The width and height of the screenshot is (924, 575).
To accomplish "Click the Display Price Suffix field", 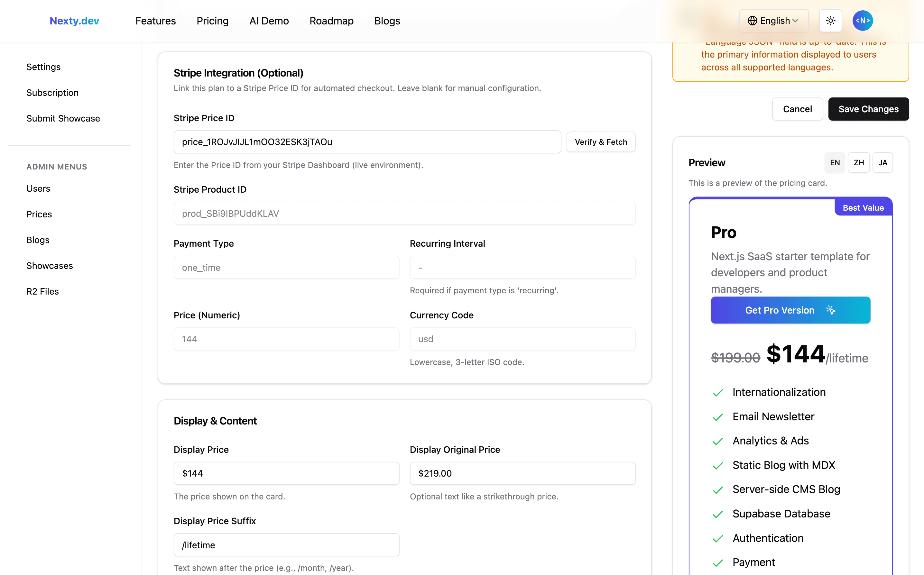I will [286, 545].
